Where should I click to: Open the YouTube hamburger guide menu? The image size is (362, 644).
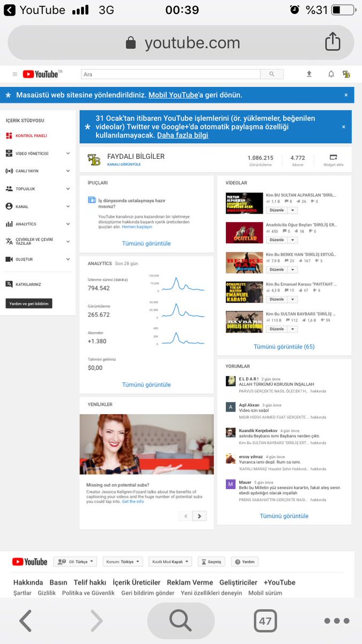tap(14, 74)
